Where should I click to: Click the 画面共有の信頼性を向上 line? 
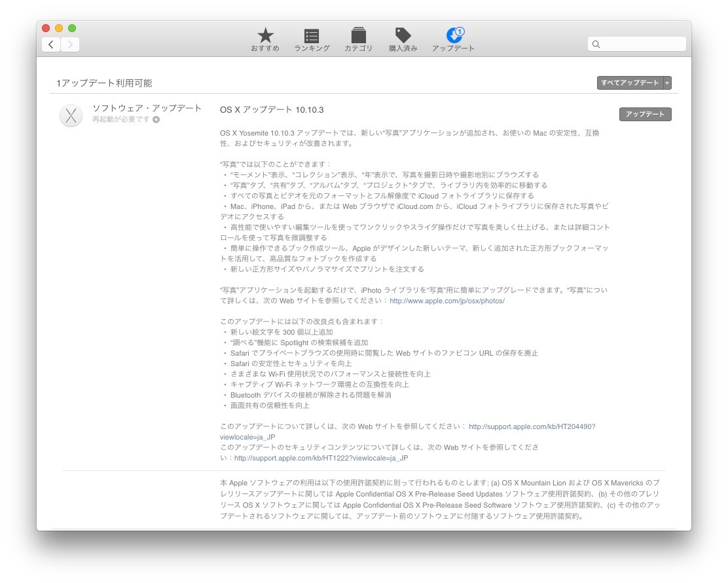tap(270, 405)
